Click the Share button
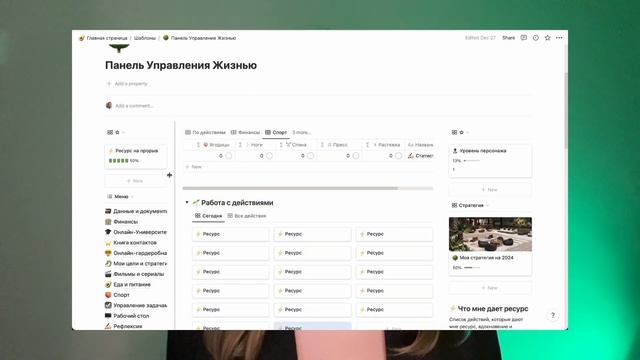 509,38
